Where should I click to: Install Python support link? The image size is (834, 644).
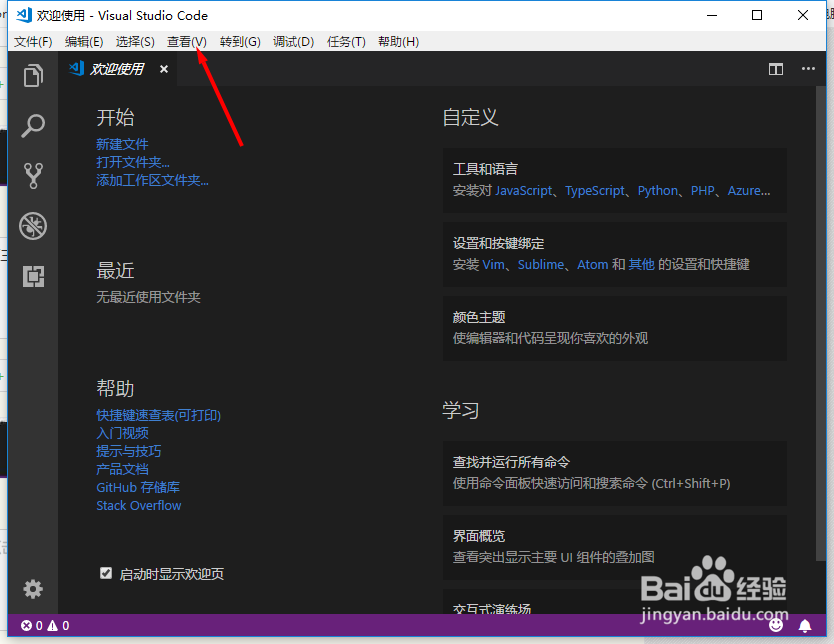tap(658, 190)
